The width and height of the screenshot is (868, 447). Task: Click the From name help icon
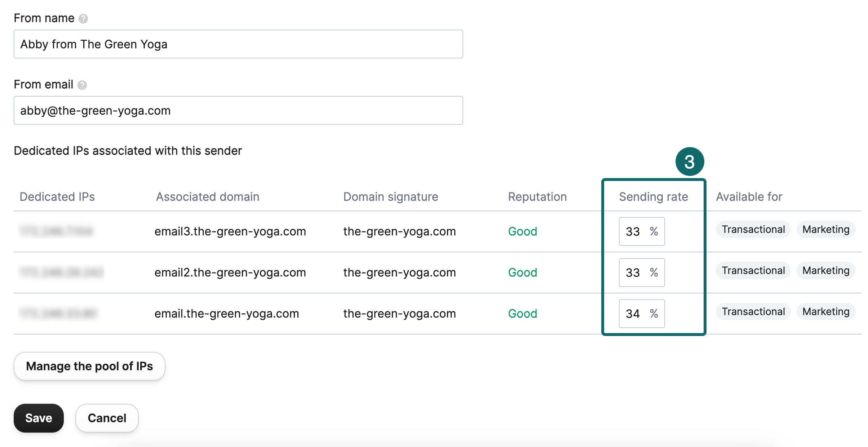pos(83,18)
